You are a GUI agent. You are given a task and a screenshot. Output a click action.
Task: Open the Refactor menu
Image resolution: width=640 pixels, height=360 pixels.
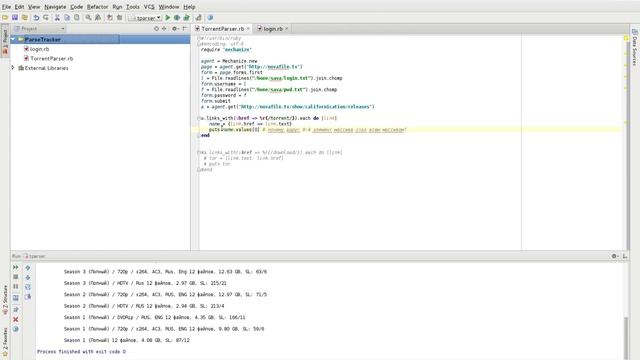98,7
